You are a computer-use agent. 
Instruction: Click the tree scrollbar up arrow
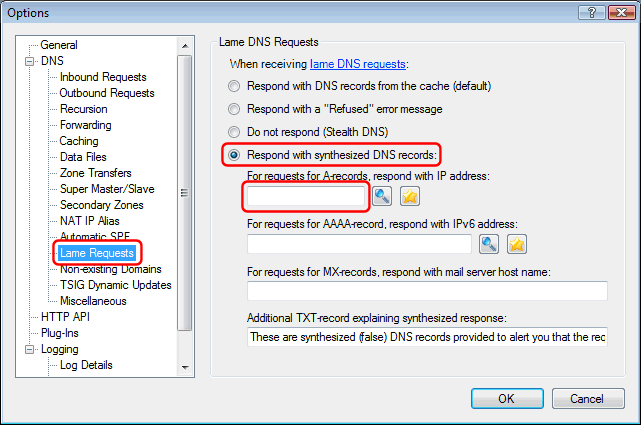(x=185, y=46)
